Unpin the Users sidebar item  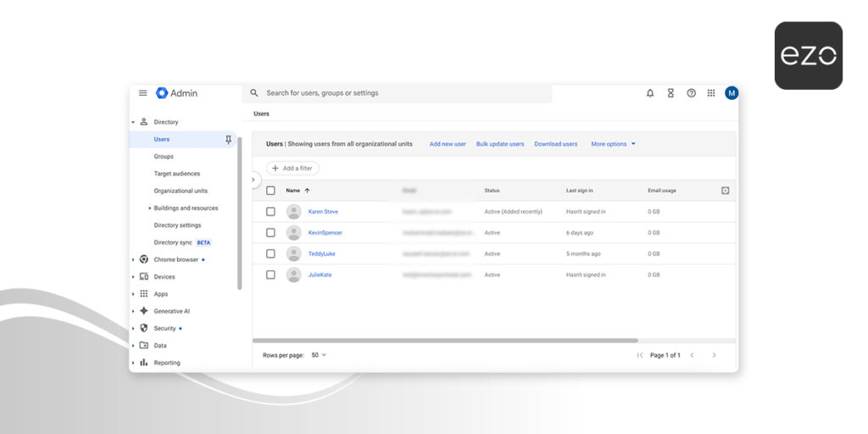tap(228, 140)
